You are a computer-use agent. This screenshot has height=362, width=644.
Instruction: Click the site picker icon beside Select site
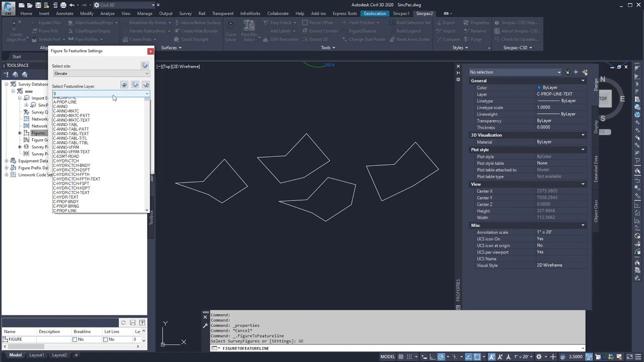145,65
